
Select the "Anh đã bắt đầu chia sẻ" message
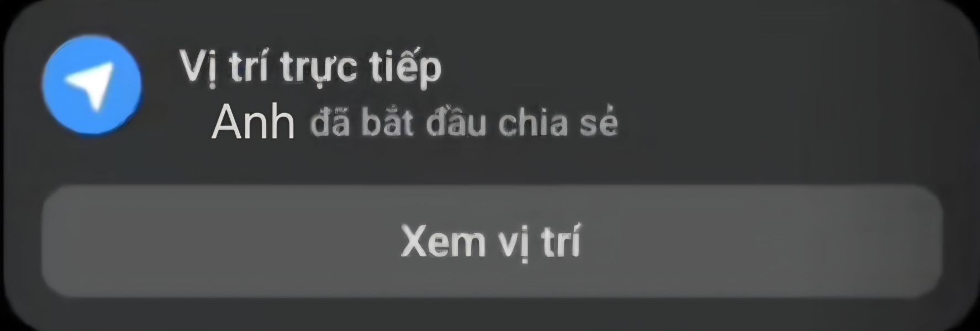tap(414, 122)
